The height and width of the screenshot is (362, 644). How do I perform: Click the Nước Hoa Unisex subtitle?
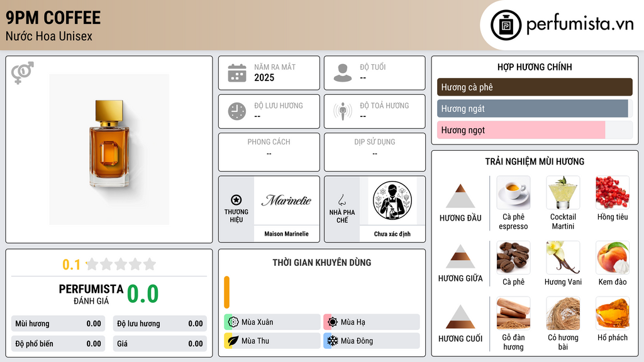pyautogui.click(x=49, y=36)
